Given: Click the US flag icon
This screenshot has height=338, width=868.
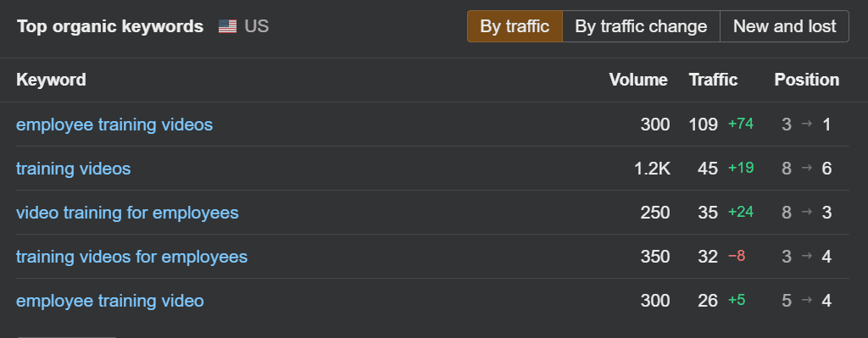Looking at the screenshot, I should 227,26.
